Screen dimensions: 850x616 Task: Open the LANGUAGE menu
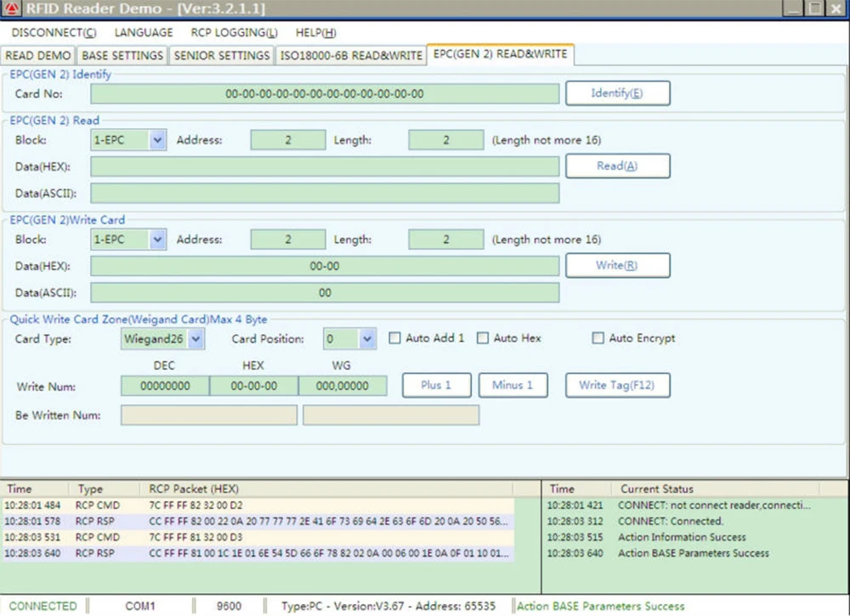pos(144,32)
